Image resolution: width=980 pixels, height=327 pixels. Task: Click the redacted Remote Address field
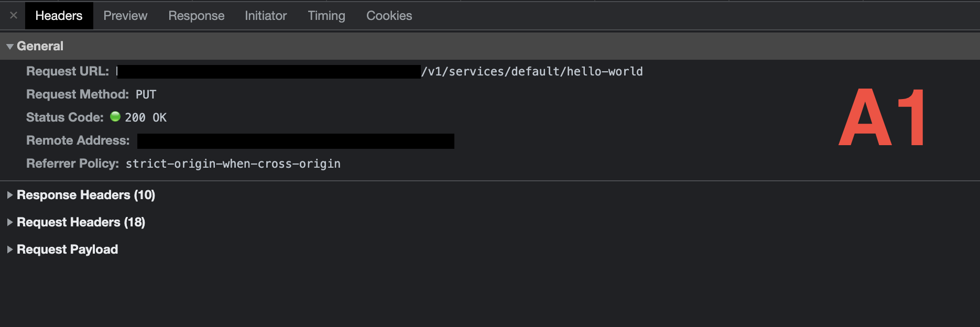coord(295,140)
